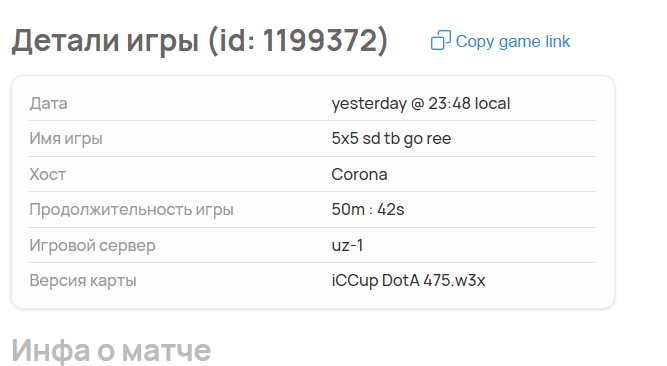Click the Хост label
Image resolution: width=667 pixels, height=366 pixels.
point(48,174)
